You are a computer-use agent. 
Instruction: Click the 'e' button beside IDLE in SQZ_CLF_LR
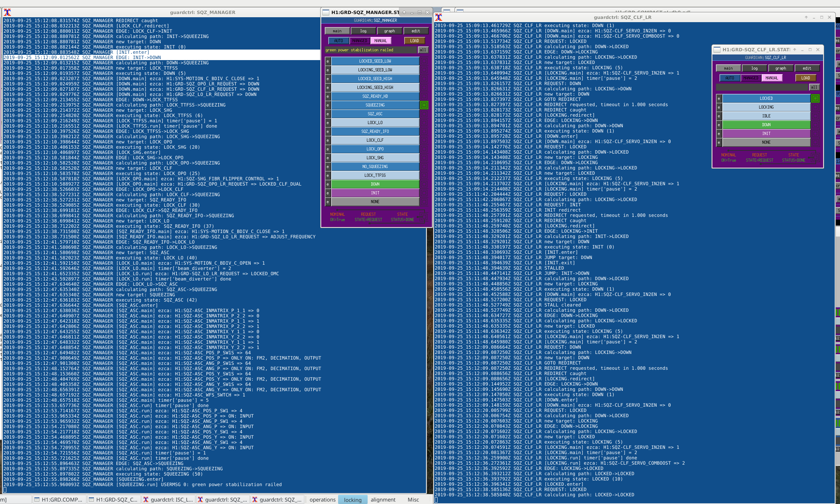pyautogui.click(x=719, y=116)
